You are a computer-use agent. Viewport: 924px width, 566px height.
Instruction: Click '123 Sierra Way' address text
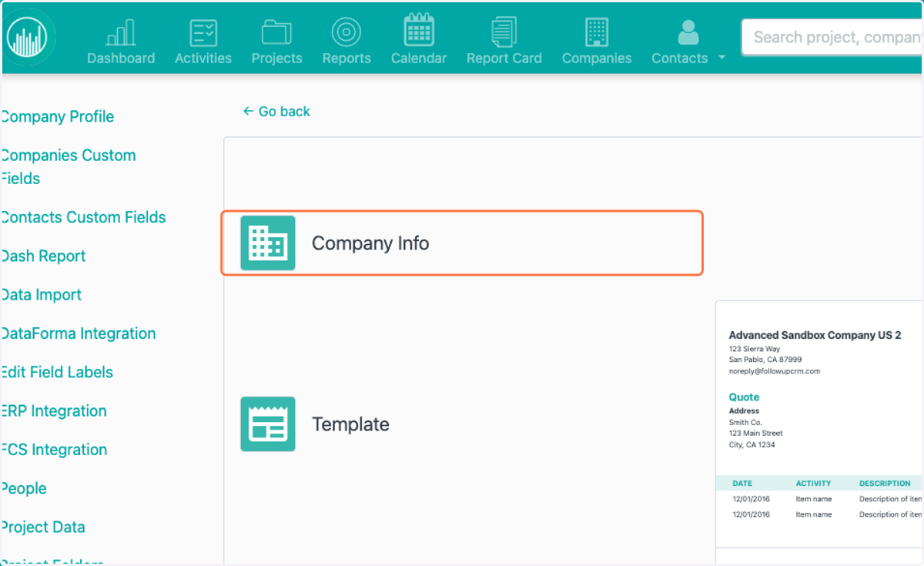click(755, 349)
